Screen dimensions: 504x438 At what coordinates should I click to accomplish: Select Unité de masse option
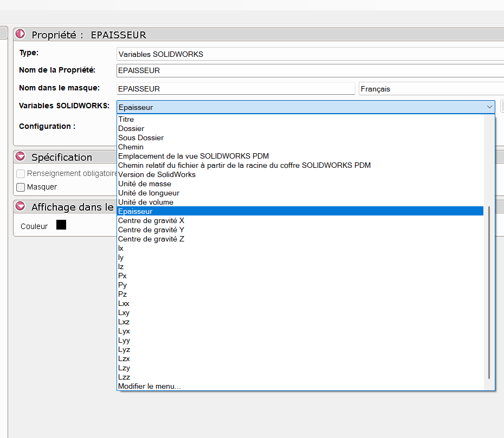(300, 184)
